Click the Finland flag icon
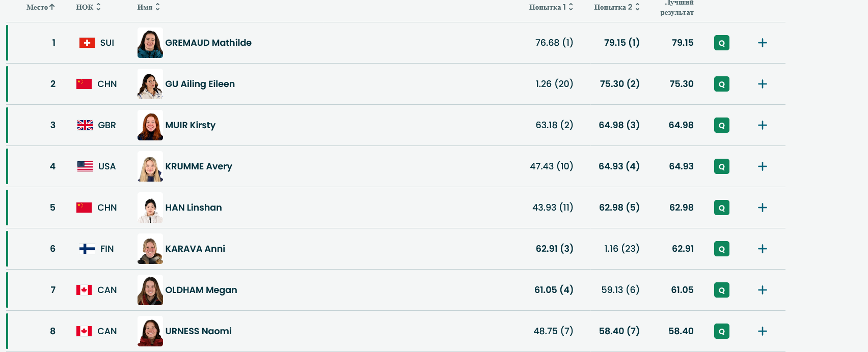The width and height of the screenshot is (868, 352). [87, 249]
